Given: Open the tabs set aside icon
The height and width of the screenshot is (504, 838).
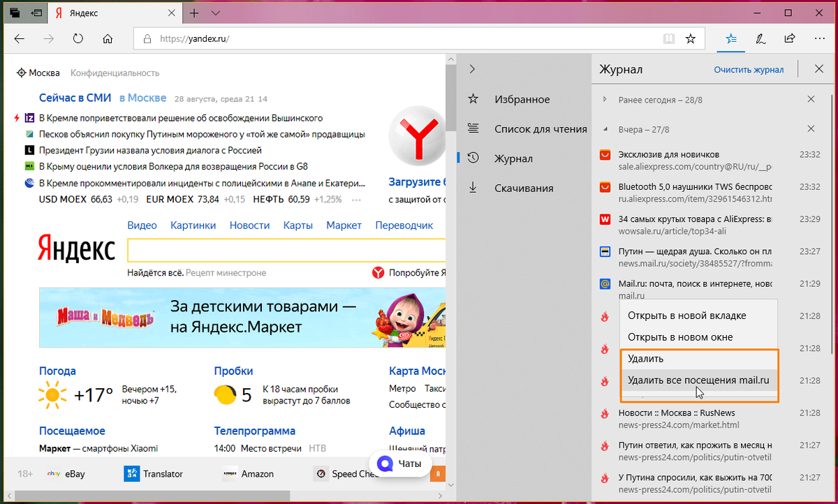Looking at the screenshot, I should pyautogui.click(x=15, y=13).
